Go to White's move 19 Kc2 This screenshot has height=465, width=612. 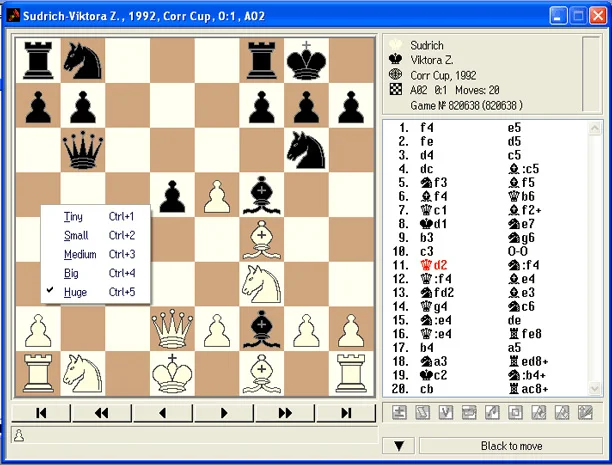(x=433, y=375)
